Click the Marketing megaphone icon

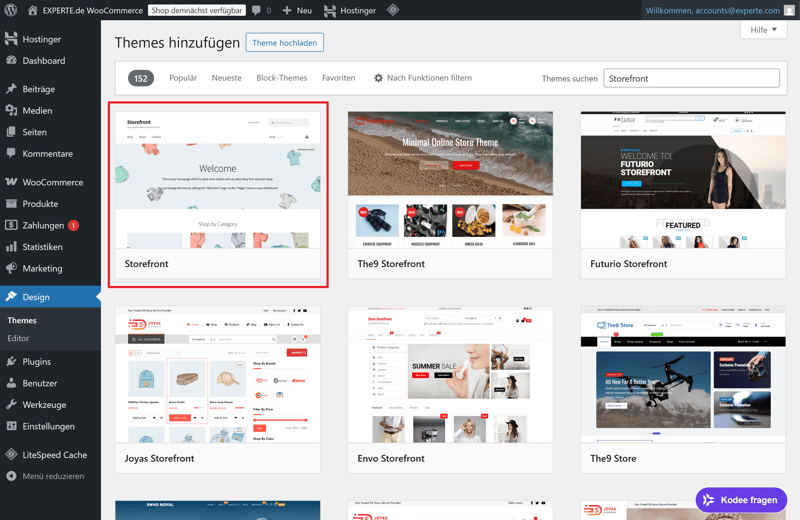[x=11, y=268]
